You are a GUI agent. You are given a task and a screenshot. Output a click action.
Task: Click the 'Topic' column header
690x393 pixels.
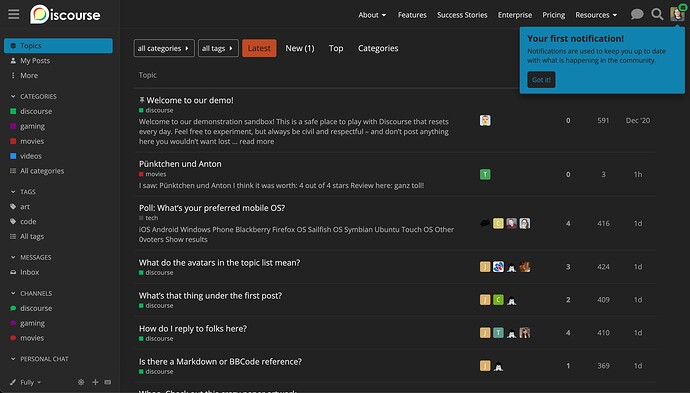(147, 75)
